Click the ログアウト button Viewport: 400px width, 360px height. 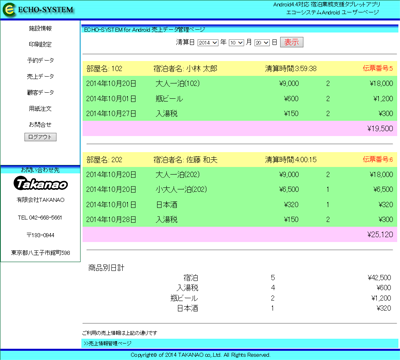(40, 137)
